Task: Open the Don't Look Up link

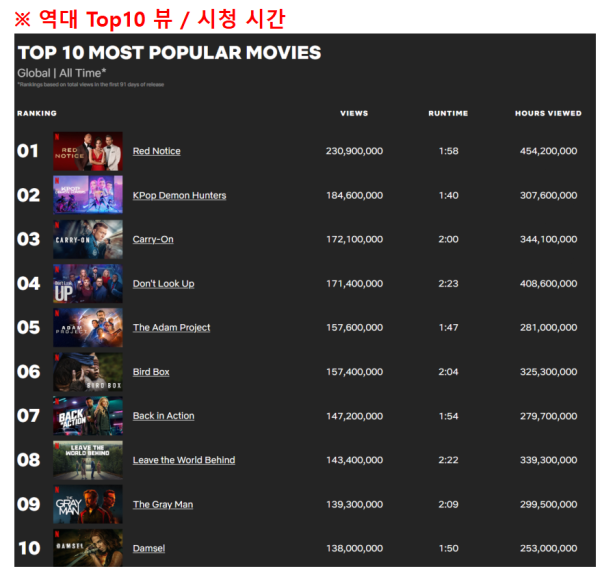Action: pyautogui.click(x=163, y=284)
